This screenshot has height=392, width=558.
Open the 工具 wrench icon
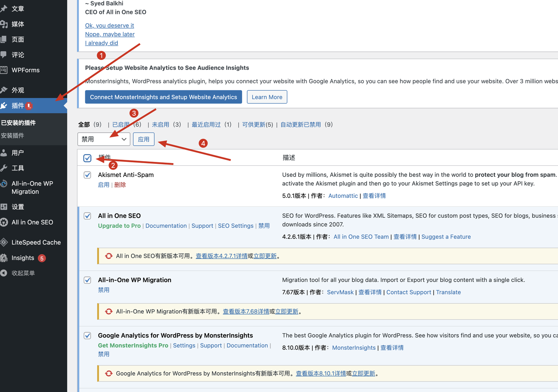[4, 168]
